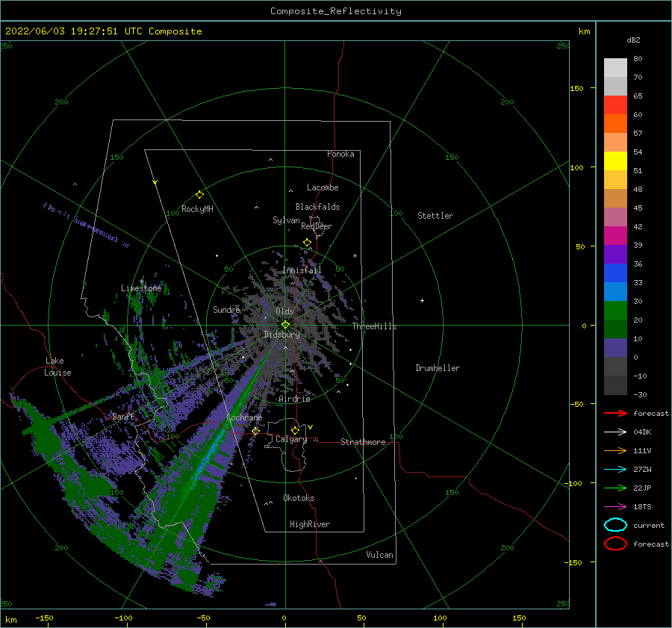The height and width of the screenshot is (628, 672).
Task: Click the yellow 150 km tick on right axis
Action: tap(576, 88)
